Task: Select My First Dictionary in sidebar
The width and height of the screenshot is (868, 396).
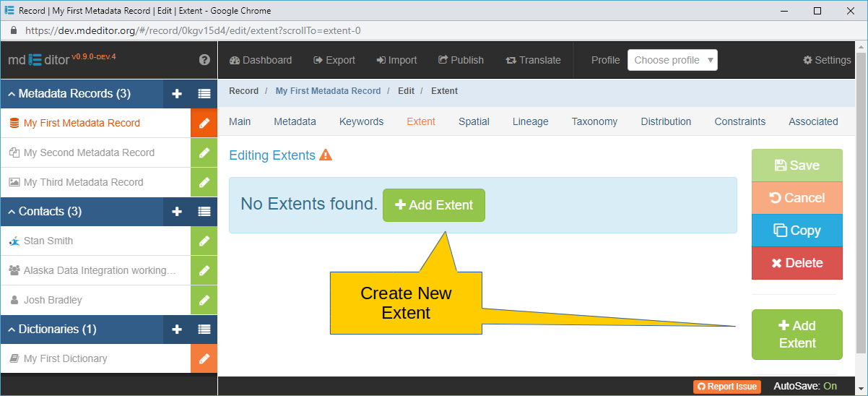Action: tap(95, 358)
